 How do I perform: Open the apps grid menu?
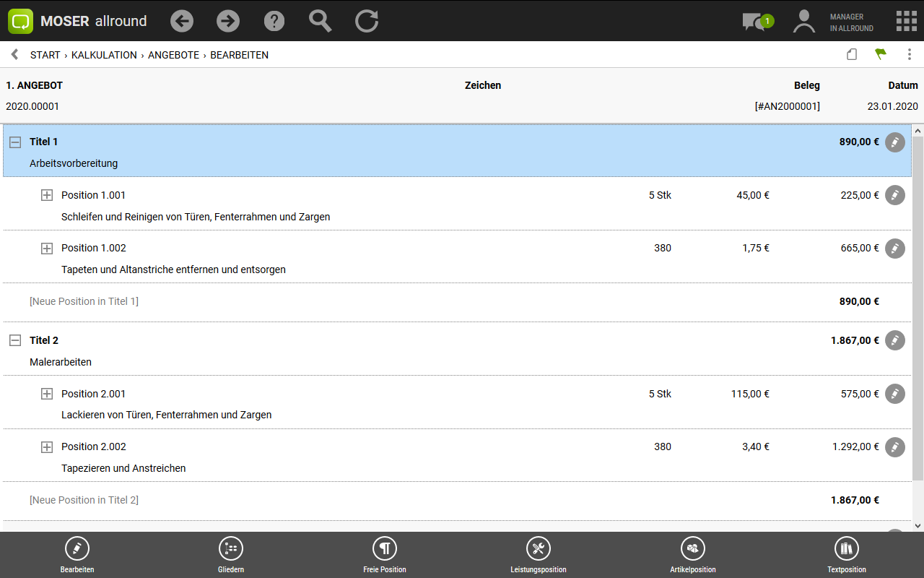[x=906, y=21]
